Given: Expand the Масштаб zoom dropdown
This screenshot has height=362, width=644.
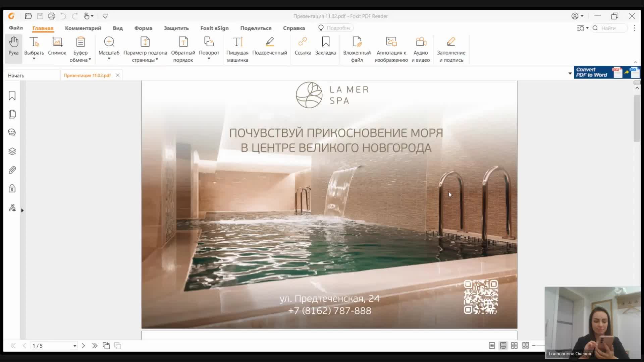Looking at the screenshot, I should point(109,59).
